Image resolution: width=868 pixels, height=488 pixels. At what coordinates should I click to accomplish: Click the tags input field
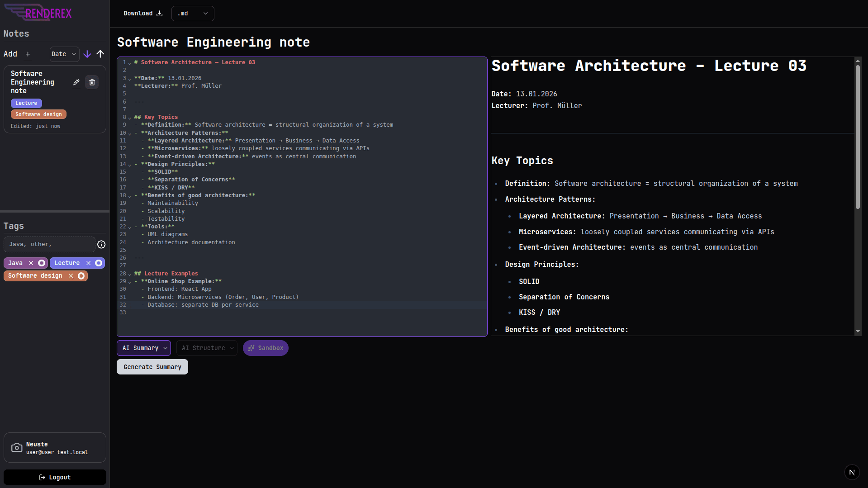[x=49, y=245]
